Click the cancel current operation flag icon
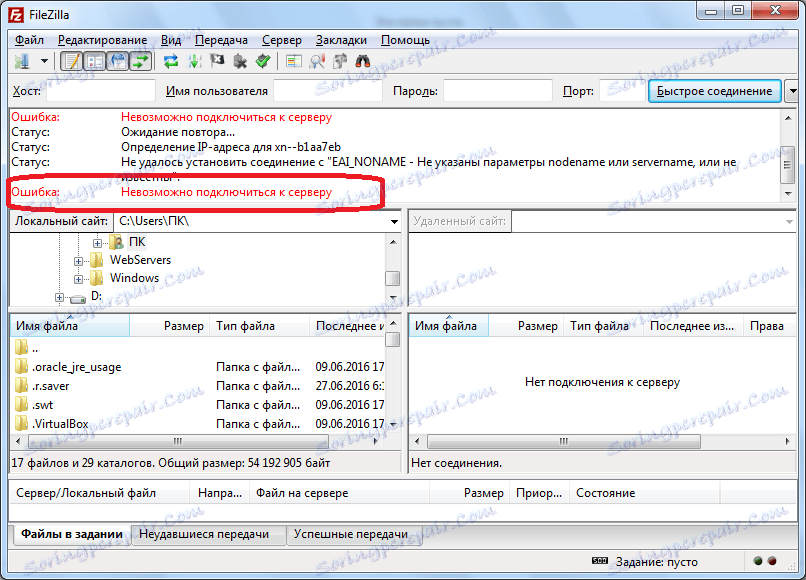This screenshot has width=806, height=580. pyautogui.click(x=217, y=62)
